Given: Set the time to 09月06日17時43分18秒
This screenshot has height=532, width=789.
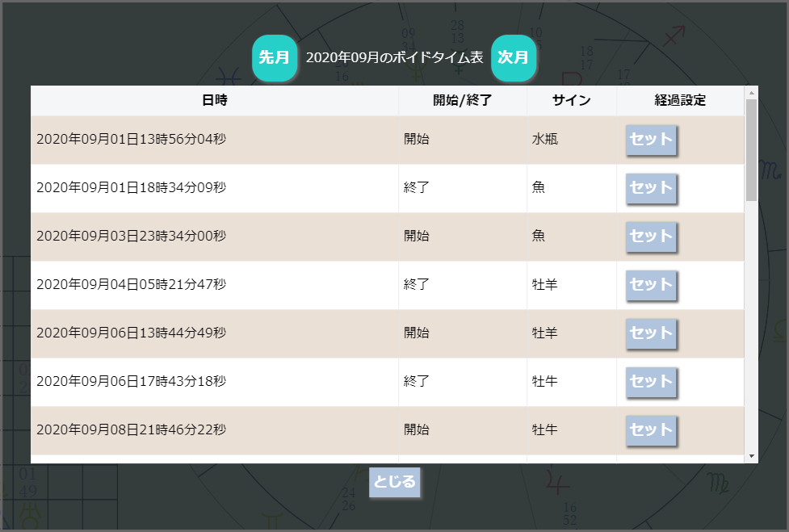Looking at the screenshot, I should [x=651, y=382].
